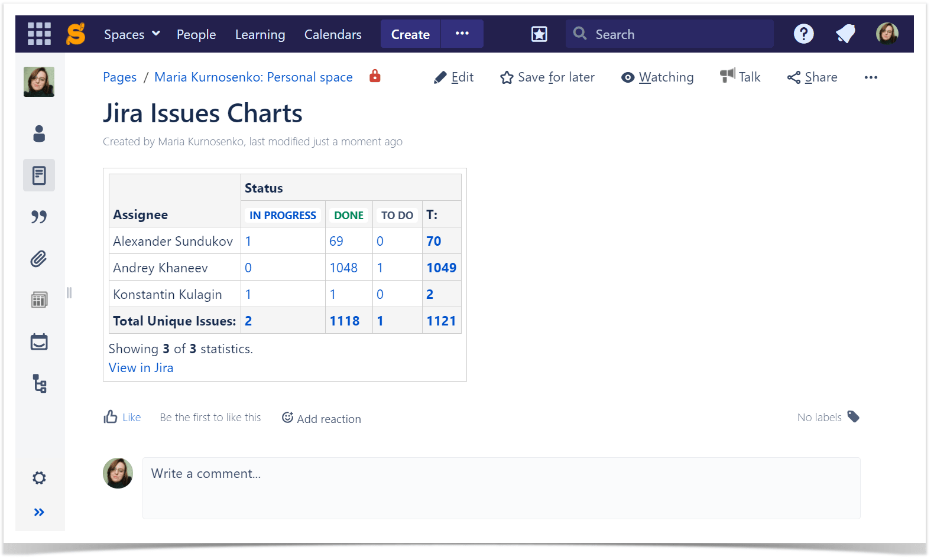This screenshot has width=934, height=560.
Task: Open the attachments paperclip icon
Action: point(39,259)
